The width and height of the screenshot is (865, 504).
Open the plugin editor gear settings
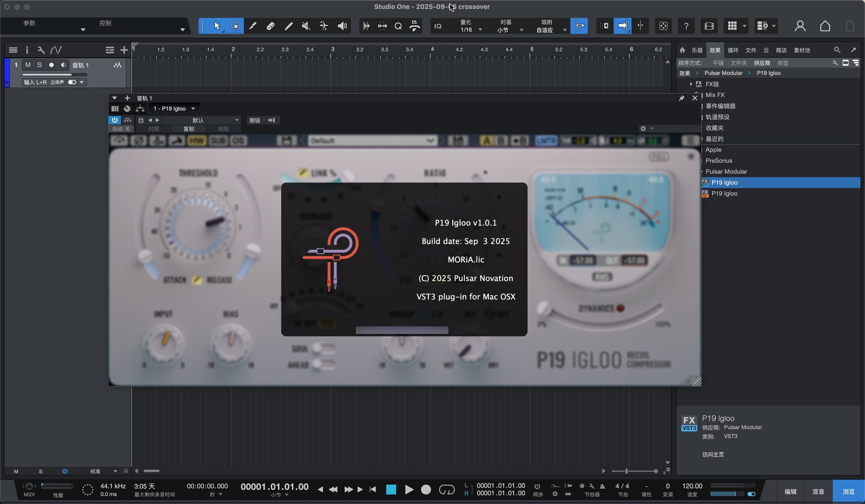643,129
